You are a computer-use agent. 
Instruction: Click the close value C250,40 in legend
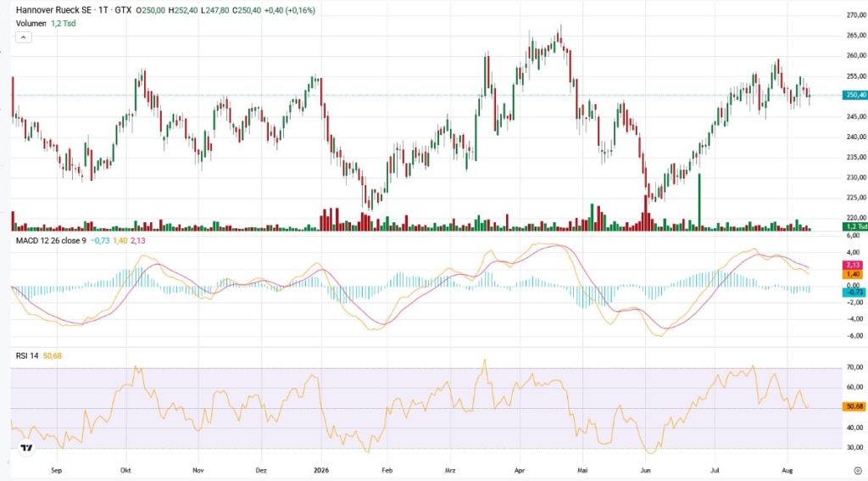click(247, 10)
